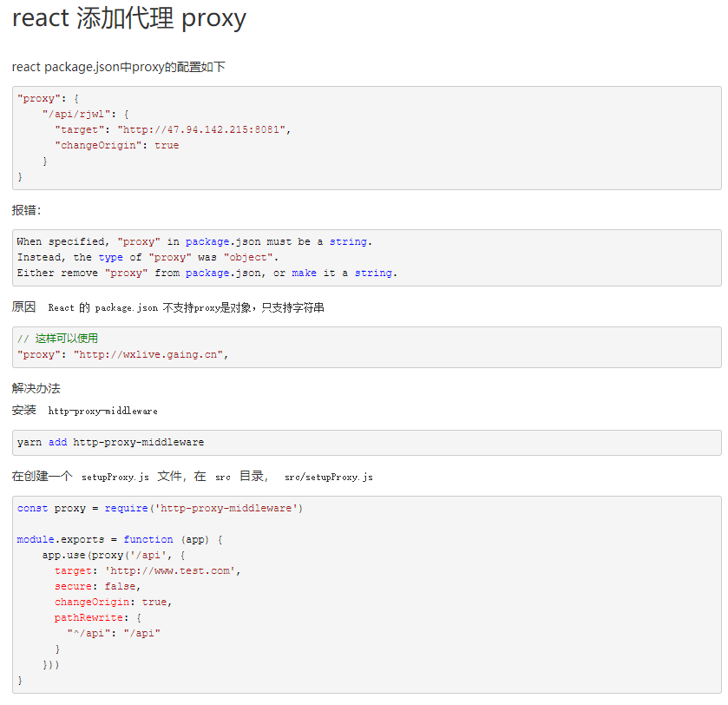The image size is (728, 705).
Task: Click the "解决办法" heading
Action: (x=36, y=388)
